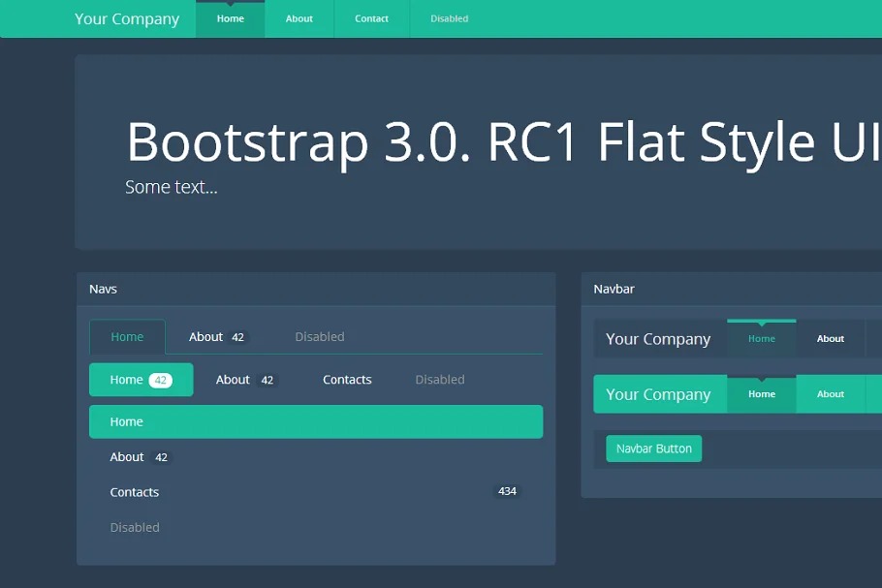
Task: Open About in the stacked vertical nav list
Action: pyautogui.click(x=127, y=457)
